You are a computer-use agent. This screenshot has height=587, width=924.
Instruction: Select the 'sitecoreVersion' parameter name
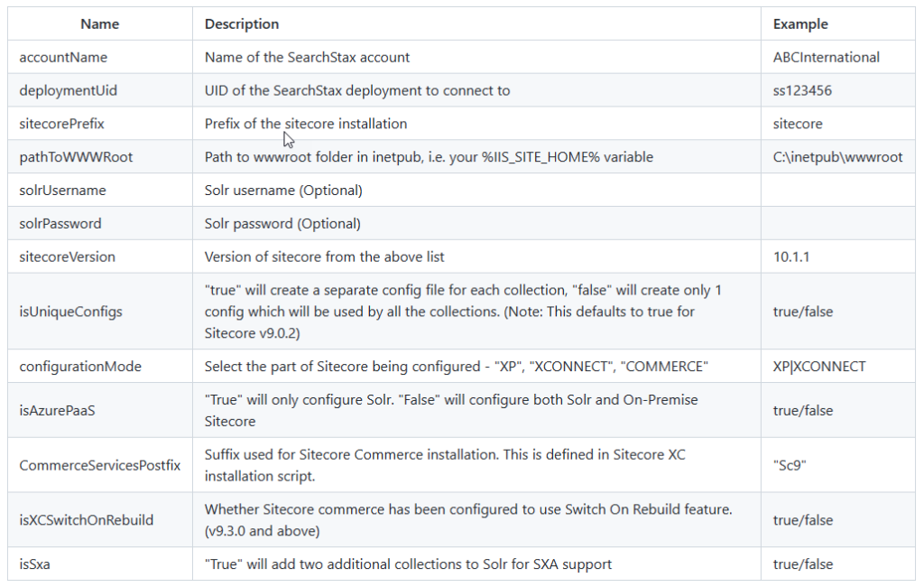[x=67, y=256]
